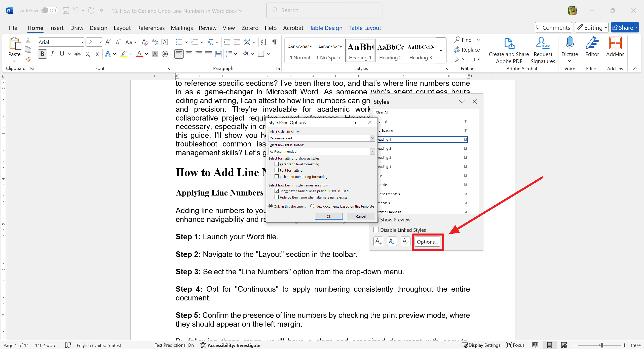This screenshot has width=644, height=349.
Task: Select the Italic formatting icon
Action: pos(52,54)
